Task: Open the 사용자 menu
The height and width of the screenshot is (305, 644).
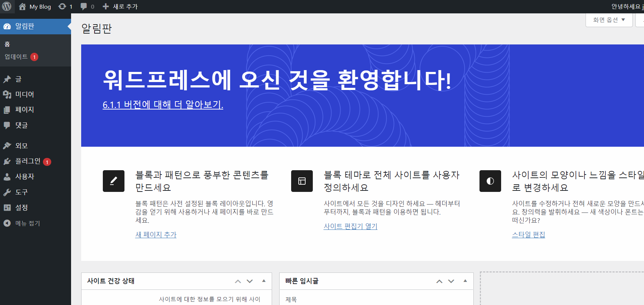Action: pos(35,177)
